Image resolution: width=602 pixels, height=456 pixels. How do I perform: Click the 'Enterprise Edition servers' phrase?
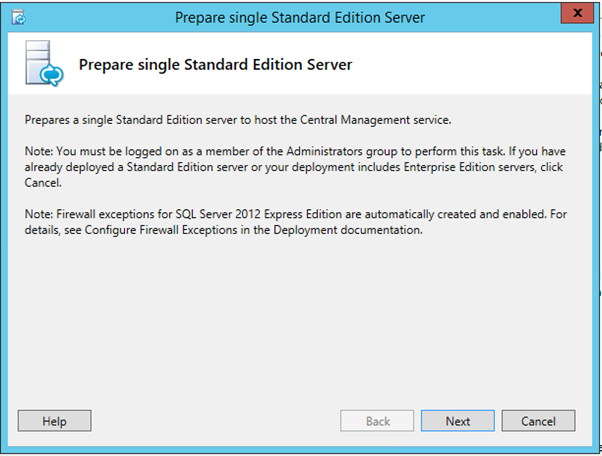point(469,167)
